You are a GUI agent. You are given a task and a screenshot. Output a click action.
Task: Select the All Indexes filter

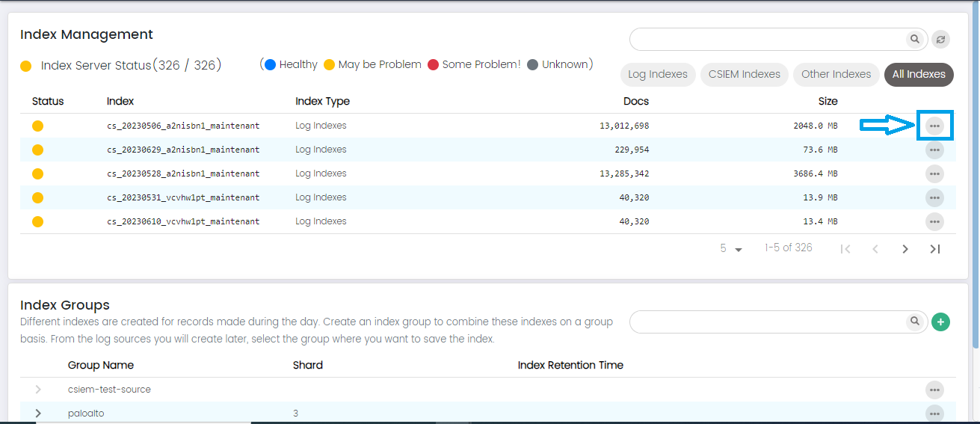(918, 74)
